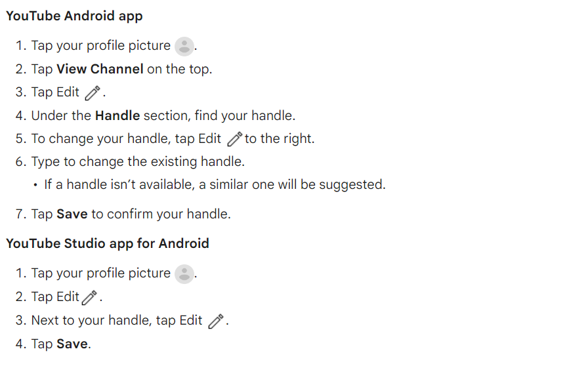Click 'to the right' text in step 5
The height and width of the screenshot is (366, 588).
[278, 139]
